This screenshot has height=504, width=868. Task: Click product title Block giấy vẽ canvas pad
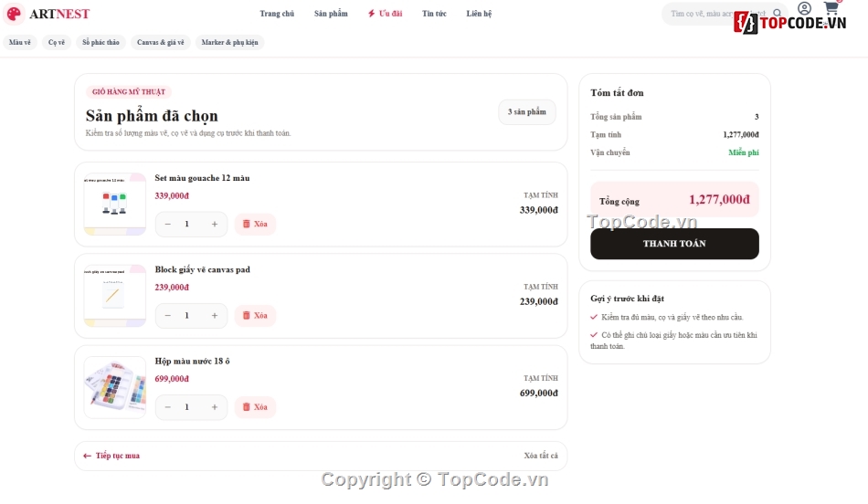[203, 269]
